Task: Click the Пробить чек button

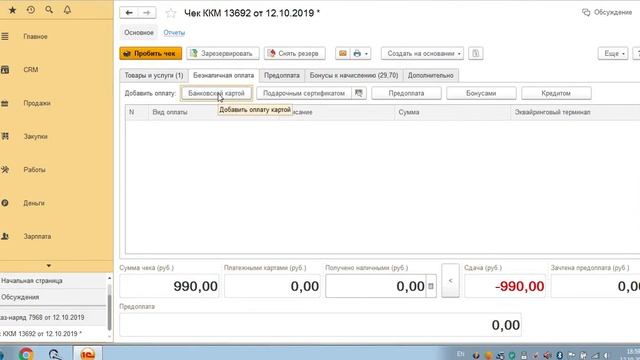Action: click(151, 53)
